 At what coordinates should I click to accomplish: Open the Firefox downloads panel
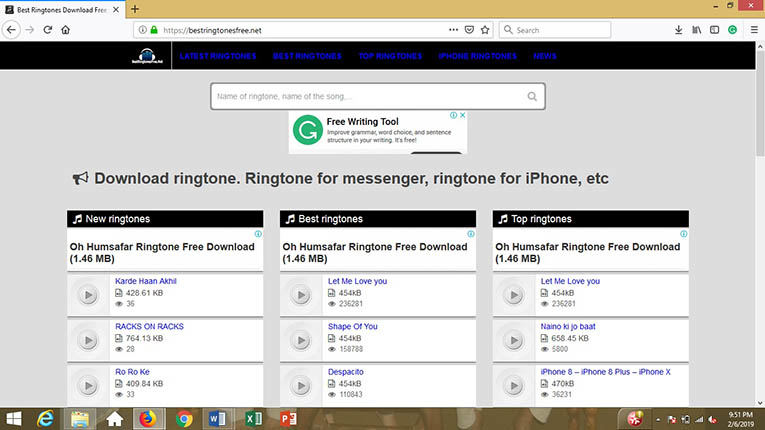point(679,30)
